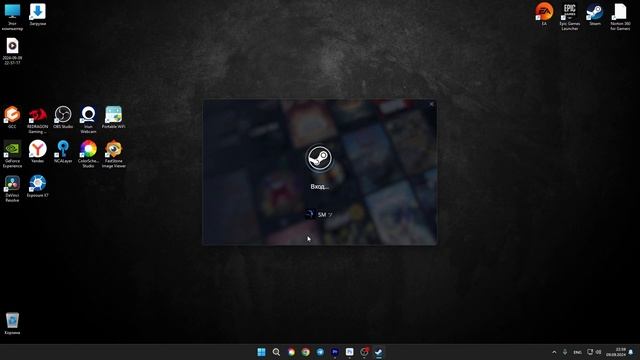Launch the NCALayer shortcut
Screen dimensions: 640x360
point(63,152)
